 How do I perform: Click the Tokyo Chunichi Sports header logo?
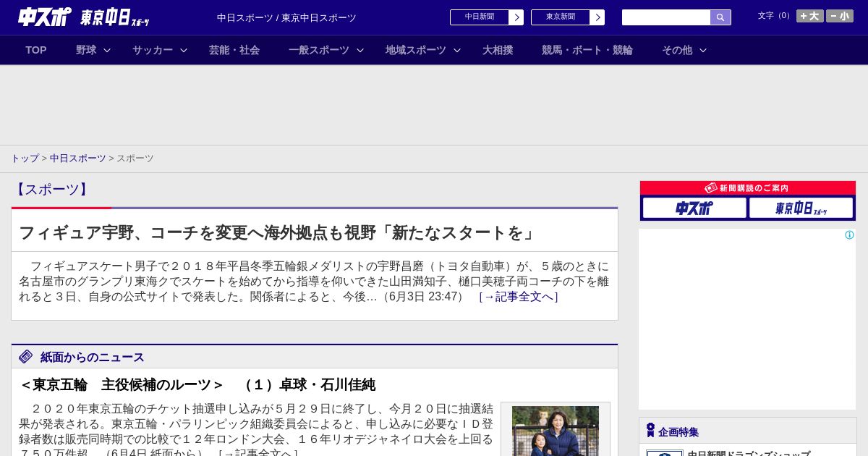pos(114,17)
